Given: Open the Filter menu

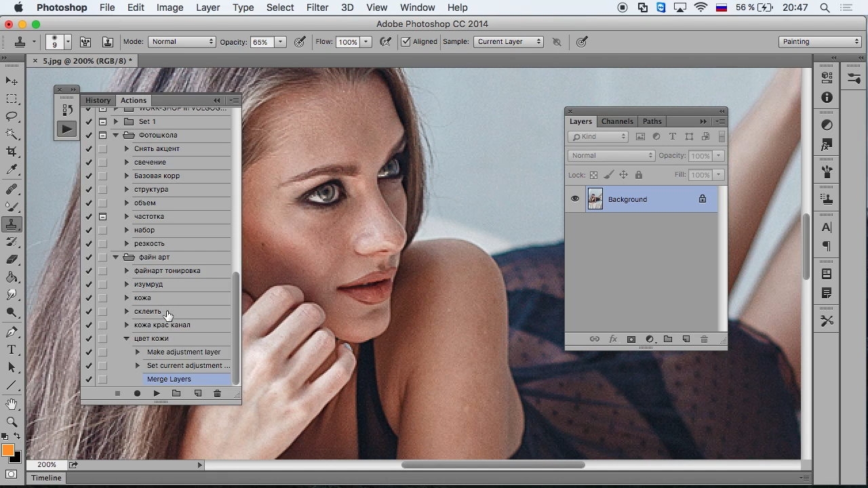Looking at the screenshot, I should (x=317, y=7).
